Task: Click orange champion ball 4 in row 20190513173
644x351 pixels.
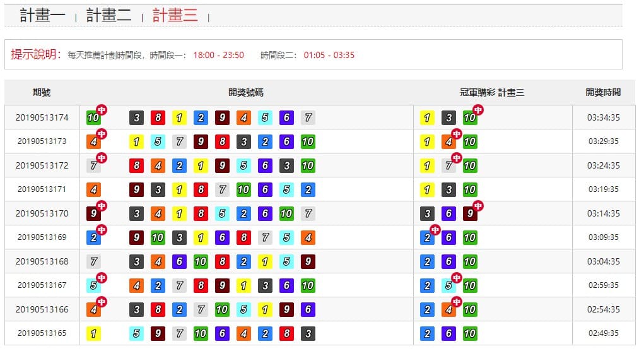Action: [93, 142]
